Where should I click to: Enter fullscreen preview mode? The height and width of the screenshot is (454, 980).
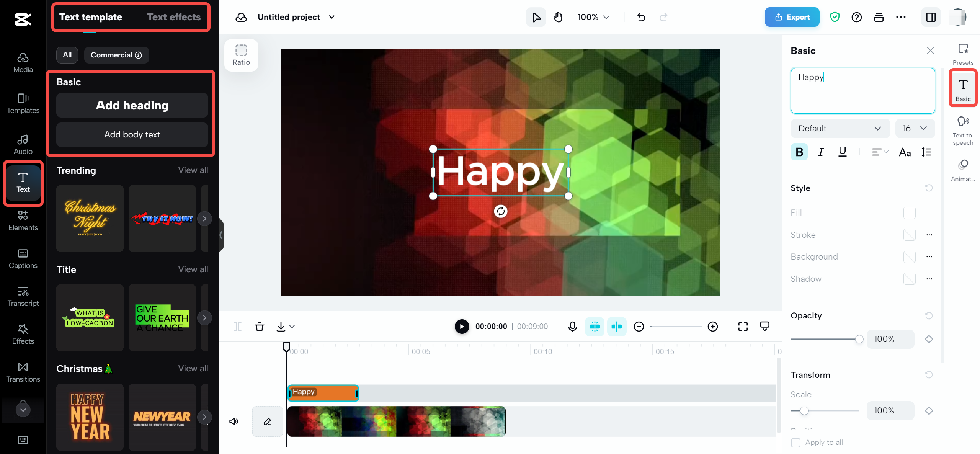(743, 327)
